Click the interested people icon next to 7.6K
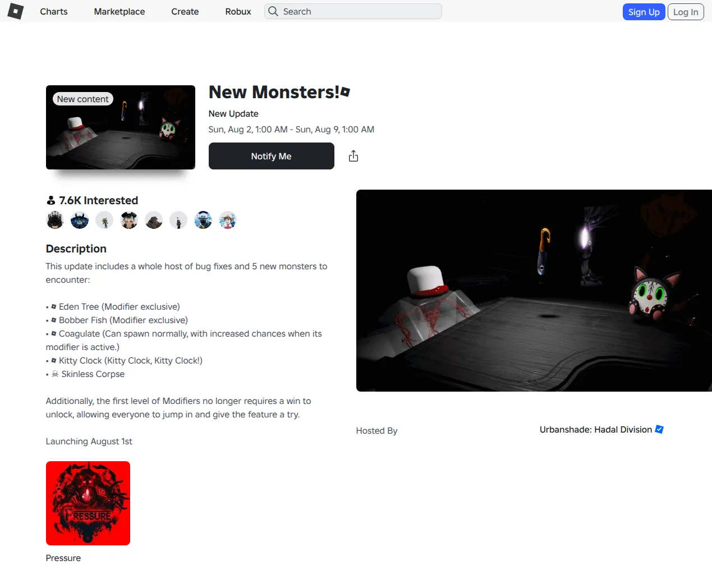This screenshot has width=712, height=588. [51, 200]
